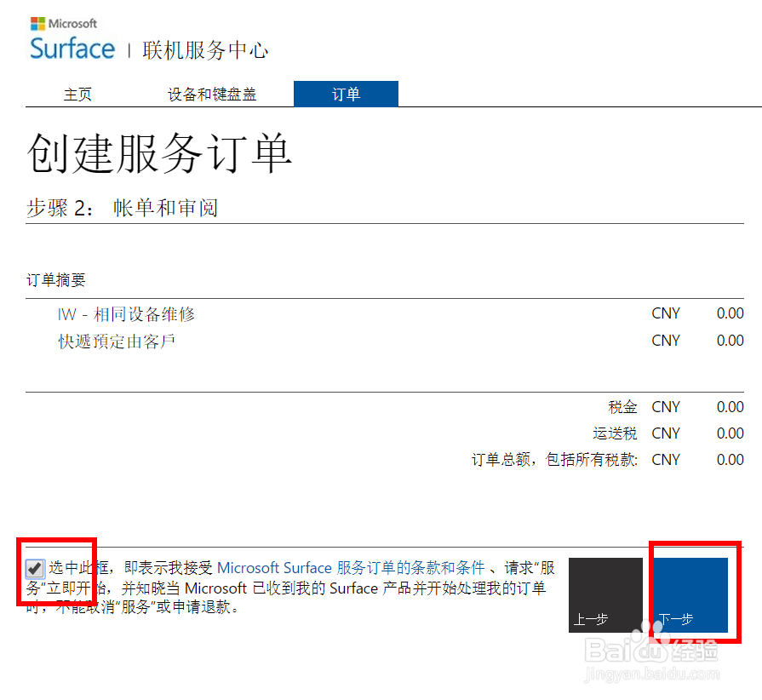Select the 订单 tab
762x700 pixels.
coord(346,94)
